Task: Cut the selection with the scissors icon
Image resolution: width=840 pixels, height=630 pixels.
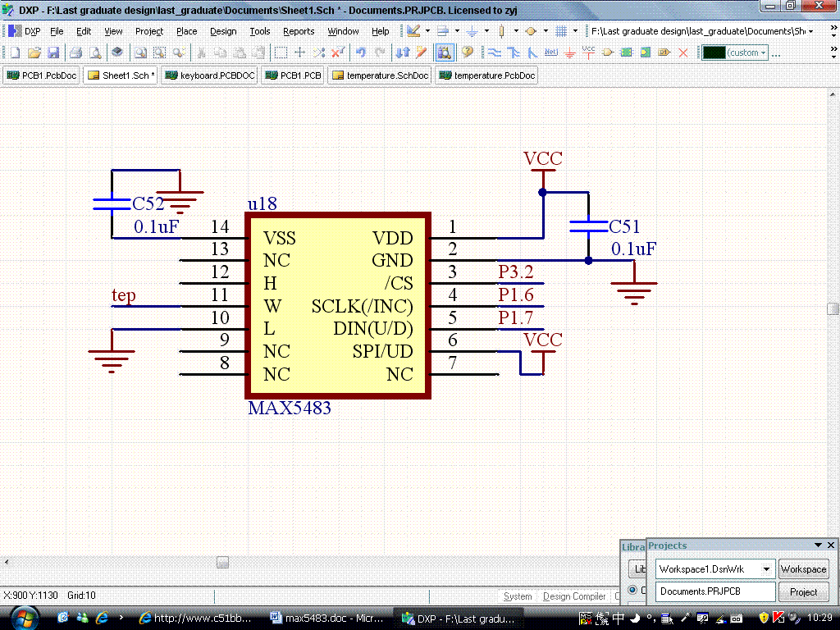Action: [202, 52]
